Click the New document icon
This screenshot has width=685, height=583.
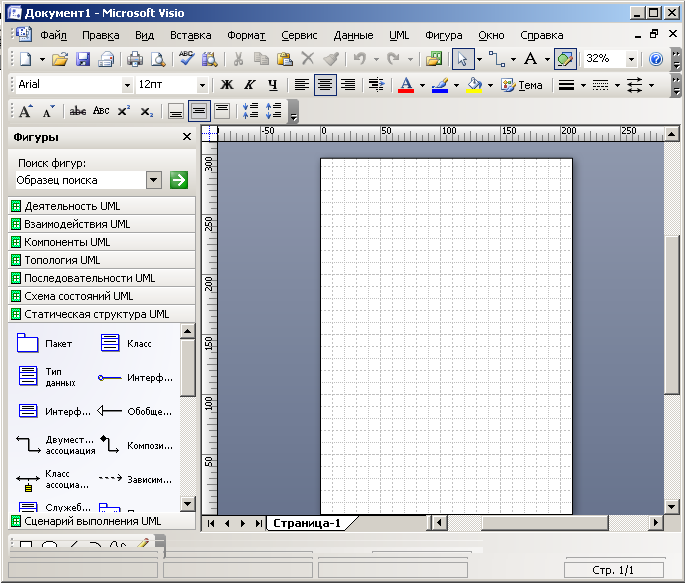coord(26,59)
